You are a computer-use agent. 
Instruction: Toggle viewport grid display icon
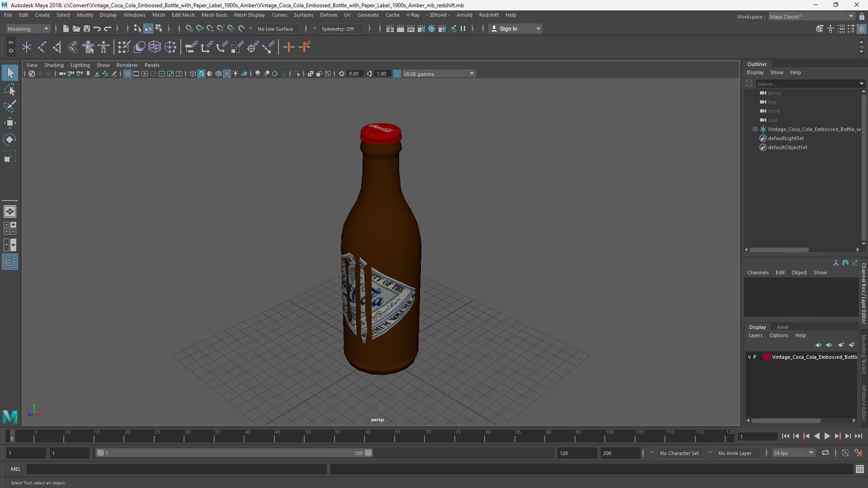click(x=127, y=74)
